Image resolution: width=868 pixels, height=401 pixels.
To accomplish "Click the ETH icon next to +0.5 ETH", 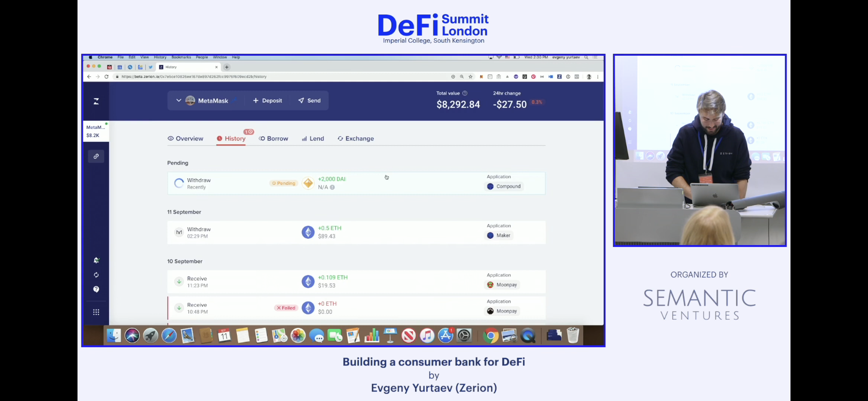I will (x=308, y=232).
